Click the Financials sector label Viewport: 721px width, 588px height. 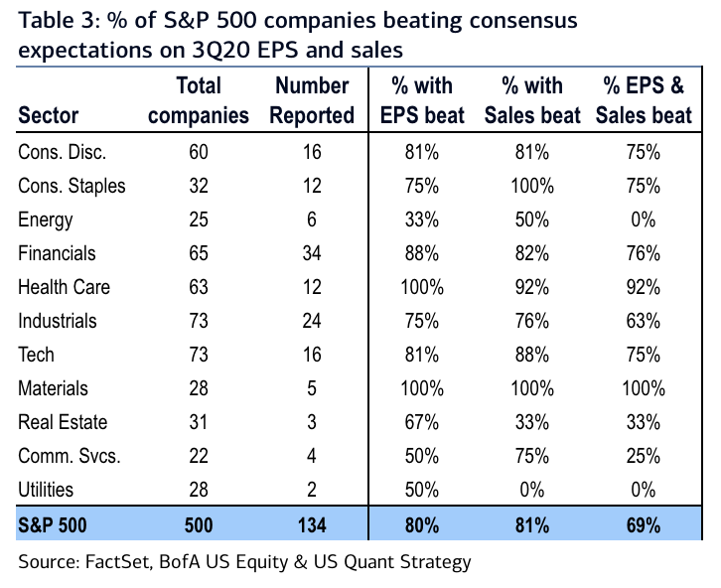pos(58,253)
